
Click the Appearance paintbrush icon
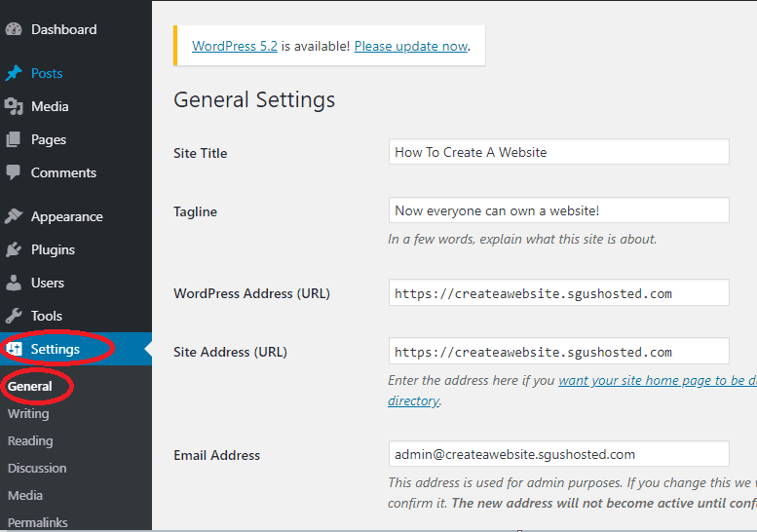click(14, 216)
